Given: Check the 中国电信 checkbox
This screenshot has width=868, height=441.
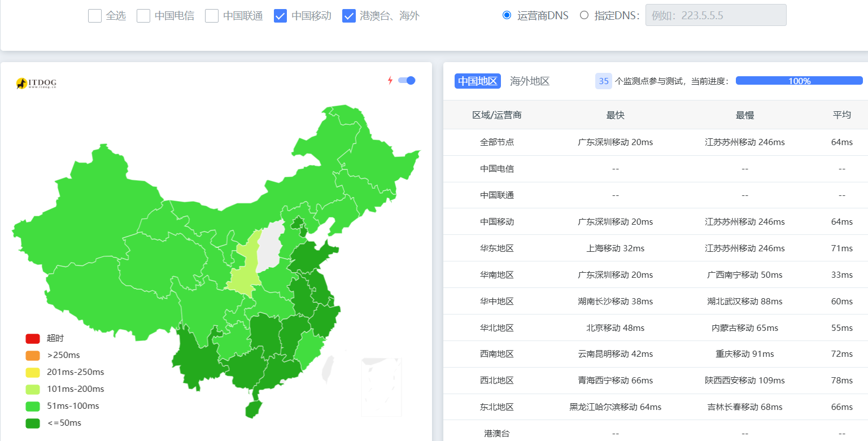Looking at the screenshot, I should pyautogui.click(x=143, y=16).
